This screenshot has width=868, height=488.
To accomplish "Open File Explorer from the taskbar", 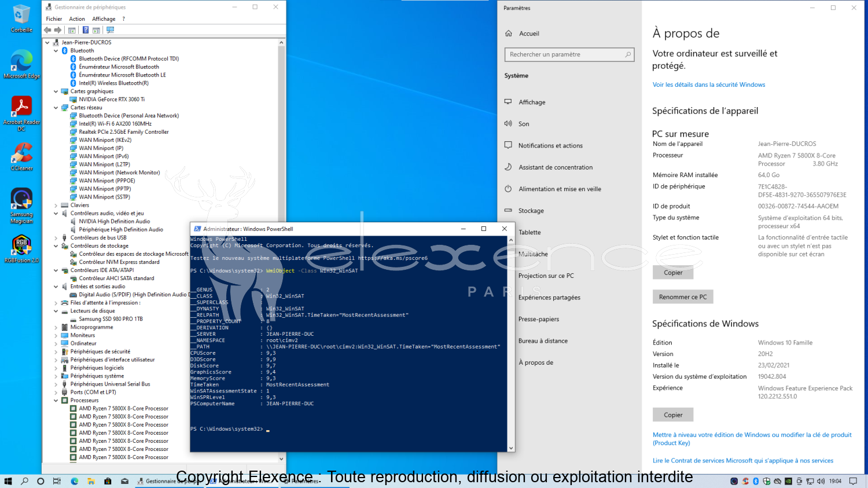I will pyautogui.click(x=91, y=481).
